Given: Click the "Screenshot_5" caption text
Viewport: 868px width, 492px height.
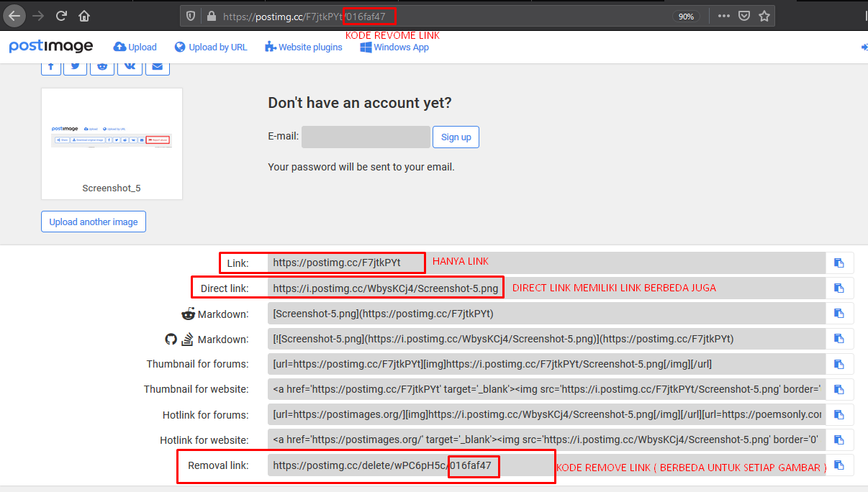Looking at the screenshot, I should pos(112,188).
